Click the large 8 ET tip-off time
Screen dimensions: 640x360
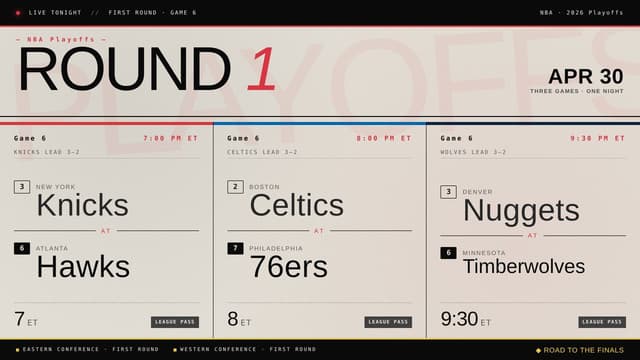239,319
